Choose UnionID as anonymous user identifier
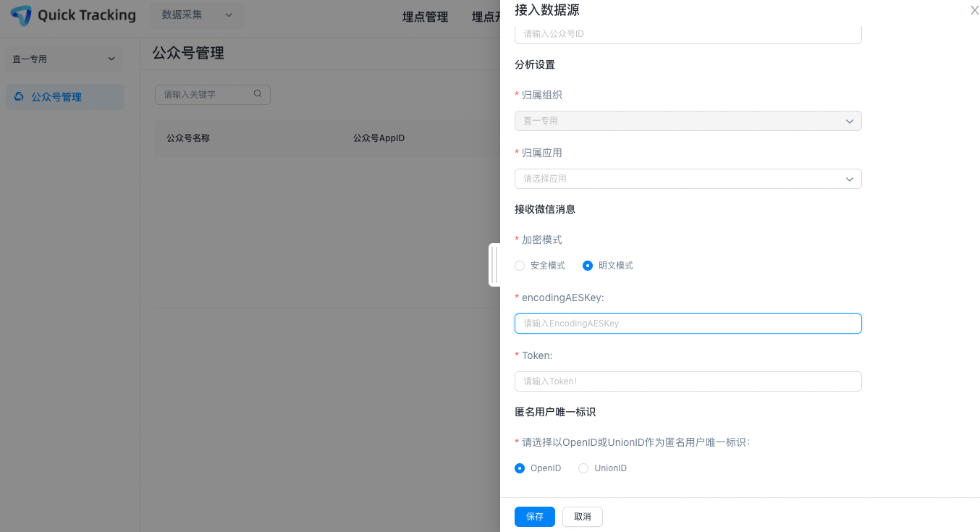 (583, 468)
